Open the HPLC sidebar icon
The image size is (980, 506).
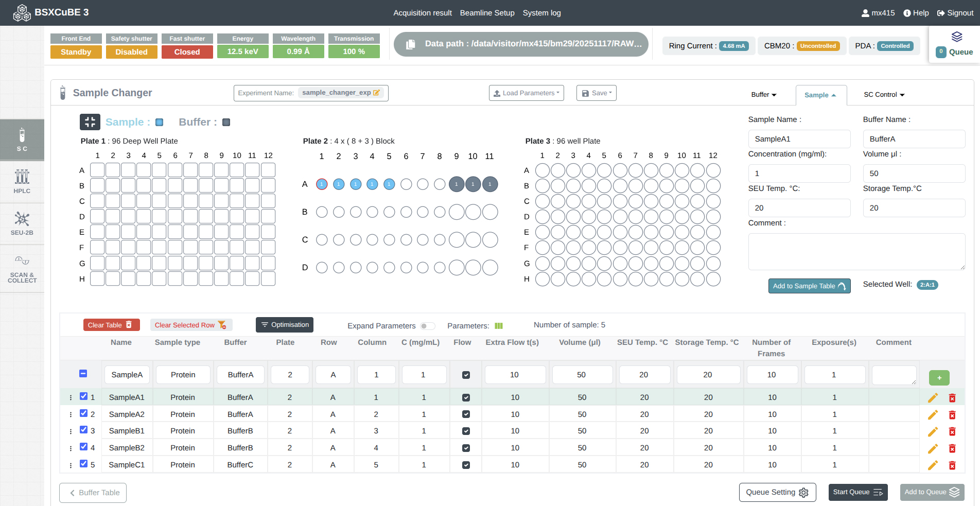(x=22, y=182)
